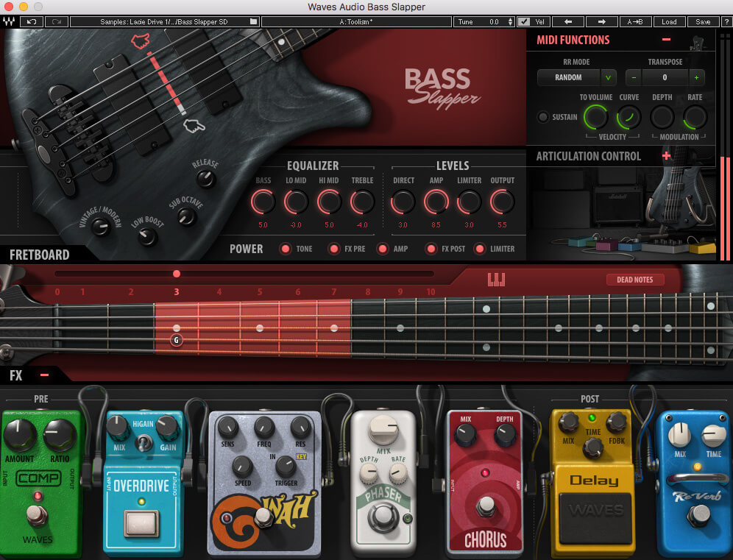733x560 pixels.
Task: Load the previous preset with the left arrow
Action: click(568, 21)
